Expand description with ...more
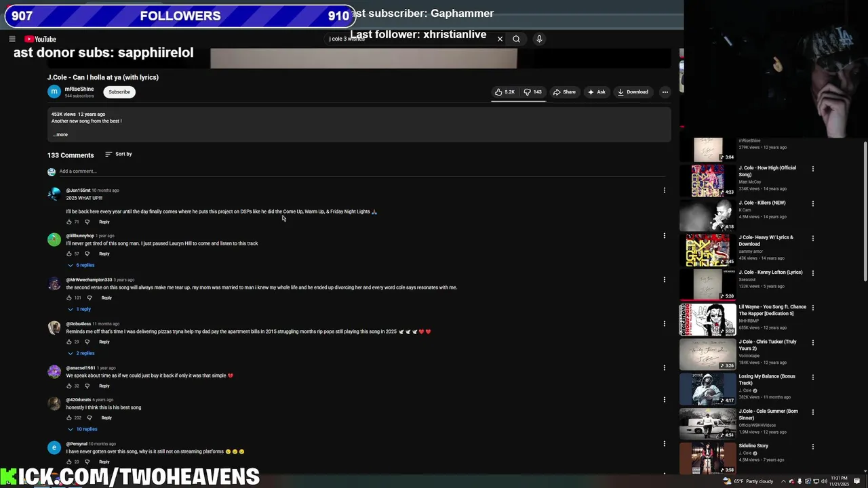 60,135
